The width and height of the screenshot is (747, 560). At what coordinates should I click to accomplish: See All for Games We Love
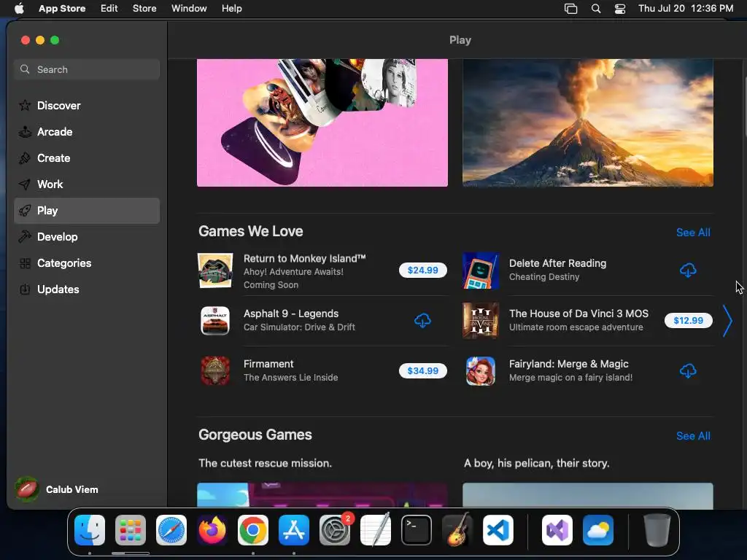pyautogui.click(x=693, y=233)
